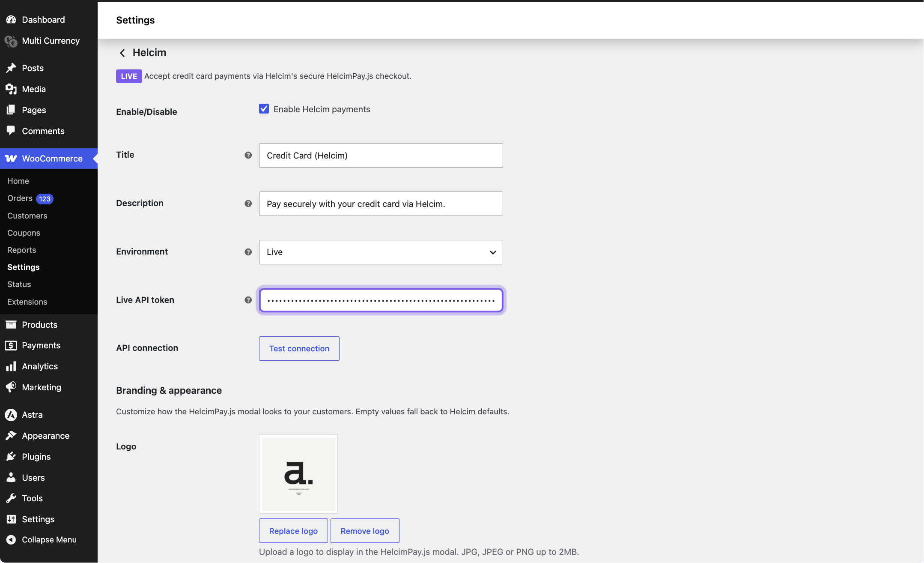Click the Orders count badge 123

click(45, 199)
